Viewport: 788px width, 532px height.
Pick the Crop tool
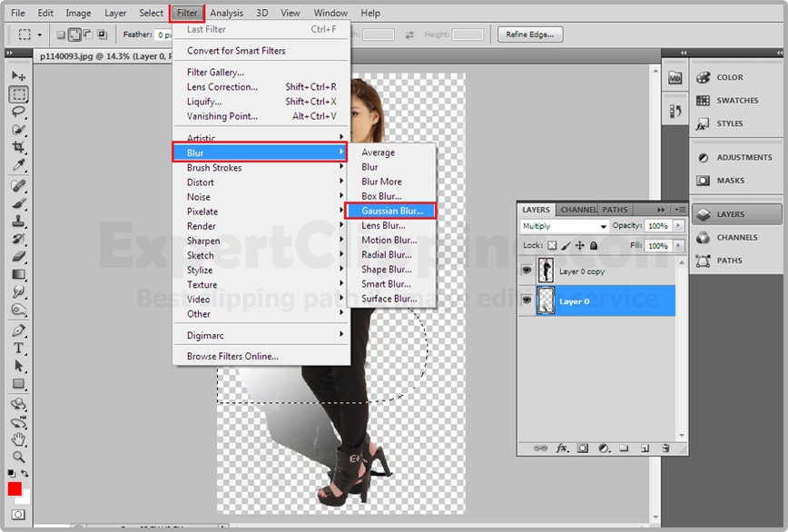(x=18, y=147)
